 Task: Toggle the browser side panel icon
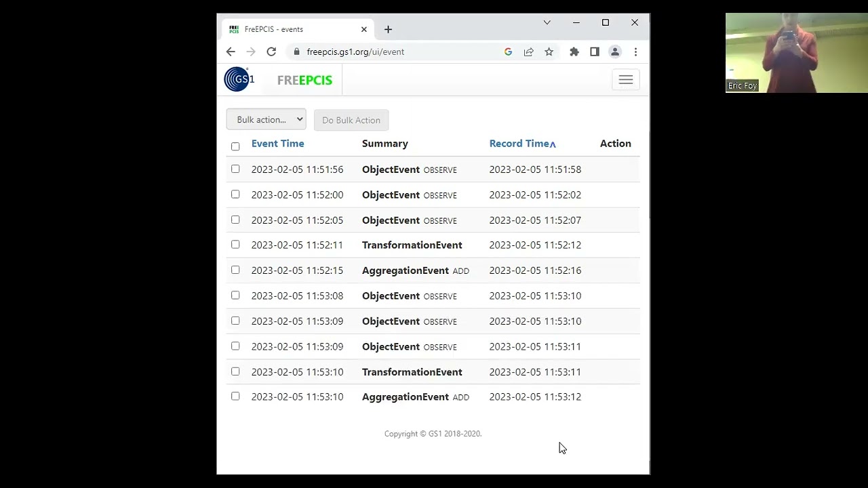pos(595,52)
